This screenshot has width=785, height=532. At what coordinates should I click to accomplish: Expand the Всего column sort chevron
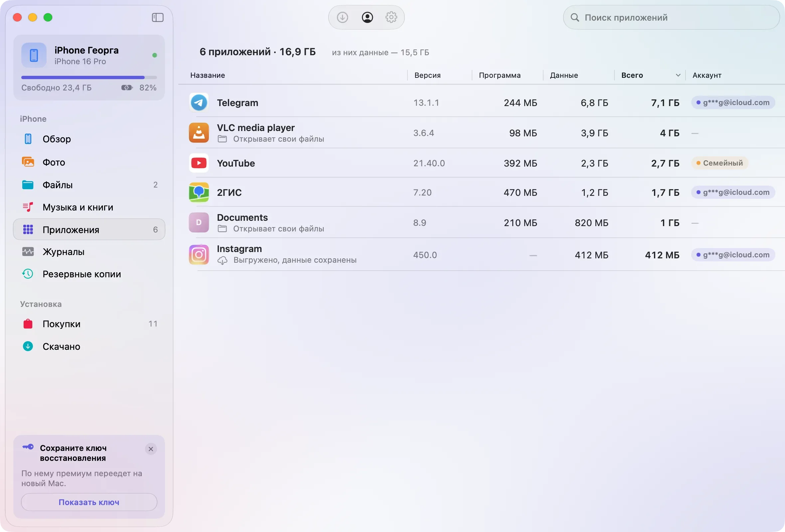pos(678,75)
